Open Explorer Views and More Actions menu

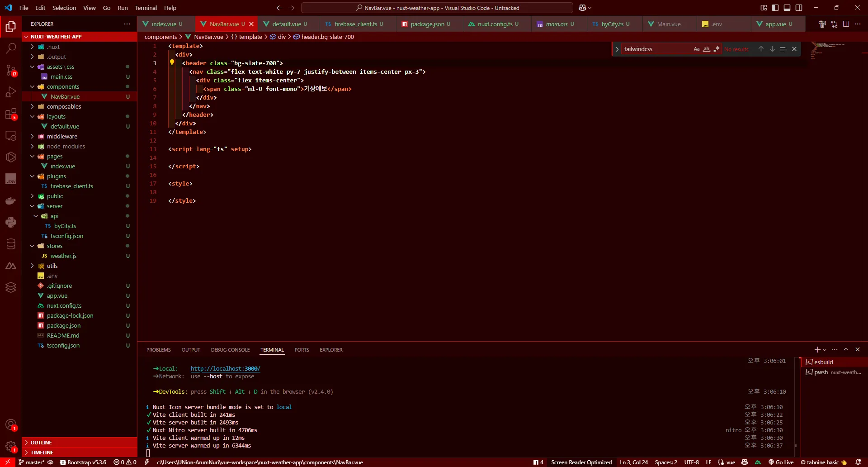[x=127, y=24]
